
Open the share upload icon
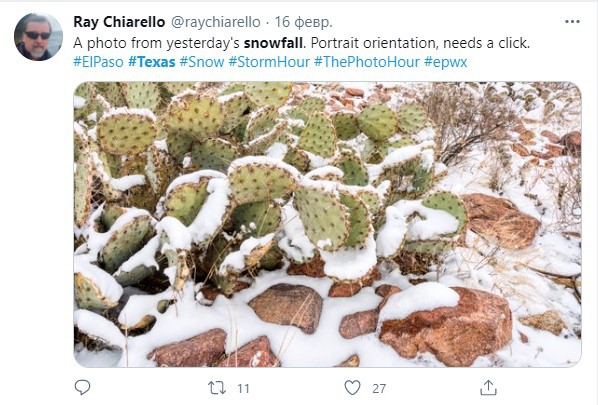tap(488, 387)
